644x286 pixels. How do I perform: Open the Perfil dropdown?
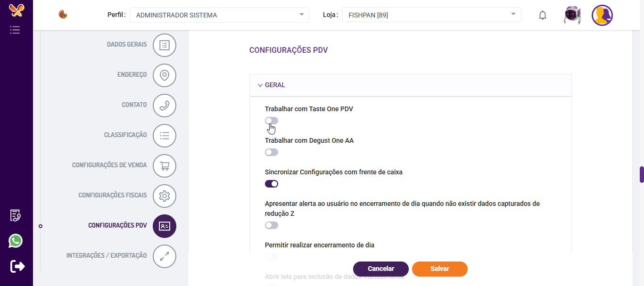(x=219, y=15)
